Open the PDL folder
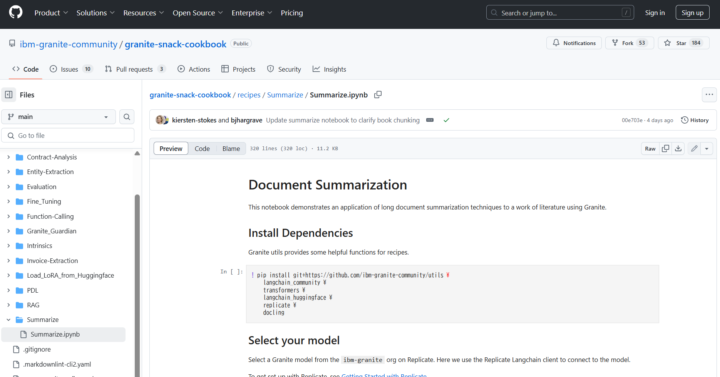 32,290
